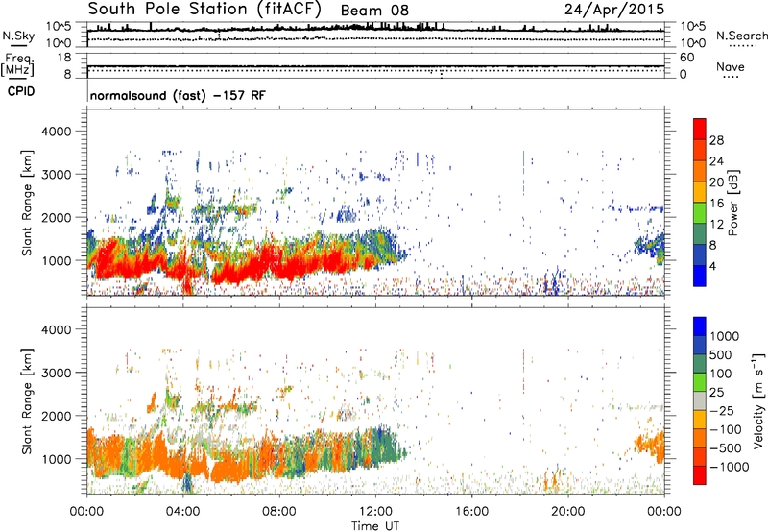The width and height of the screenshot is (768, 532).
Task: Click the "4000" tick in the Power panel
Action: click(56, 132)
